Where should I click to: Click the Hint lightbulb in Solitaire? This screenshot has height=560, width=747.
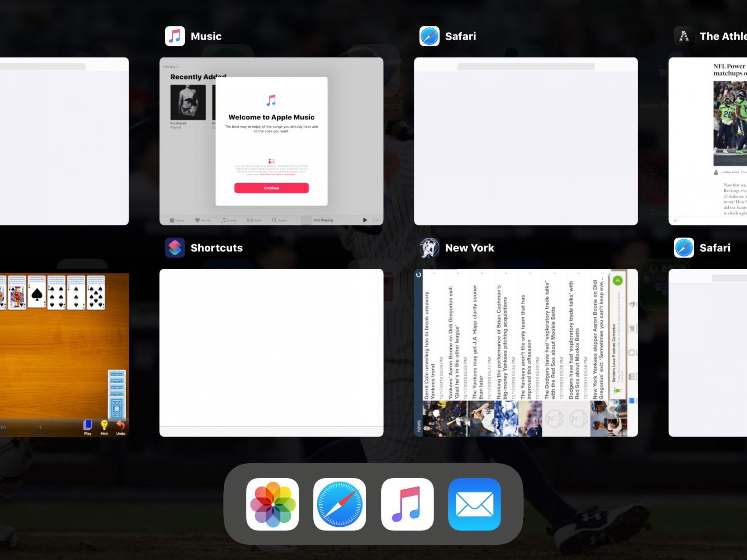[104, 428]
